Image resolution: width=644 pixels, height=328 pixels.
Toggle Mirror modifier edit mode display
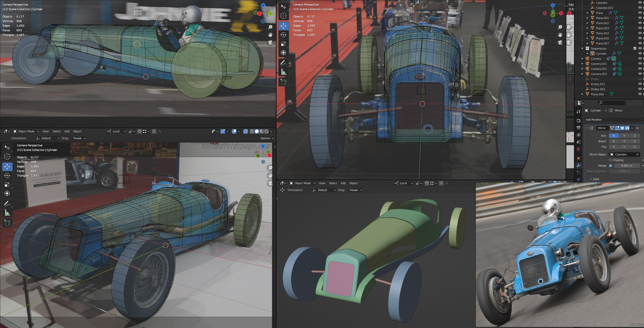(617, 128)
